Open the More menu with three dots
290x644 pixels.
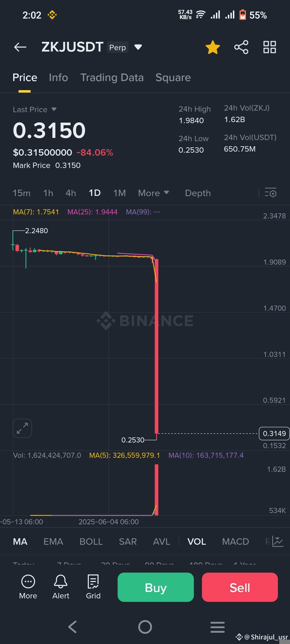click(28, 587)
